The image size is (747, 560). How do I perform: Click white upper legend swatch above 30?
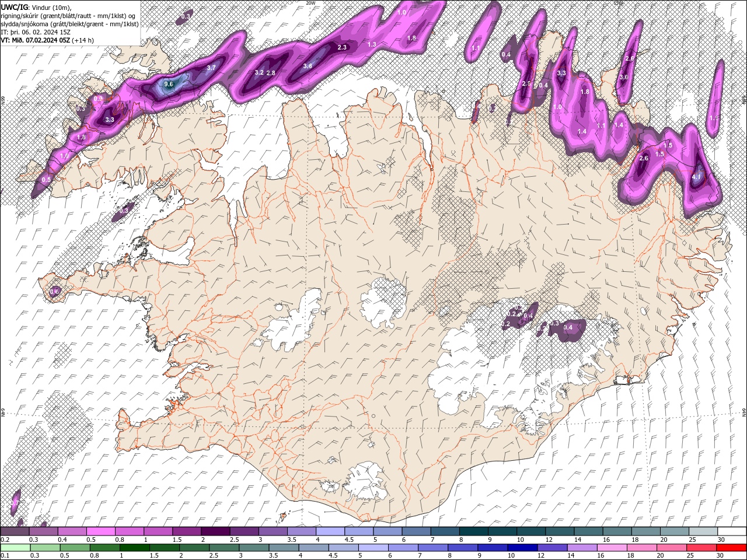pos(732,531)
